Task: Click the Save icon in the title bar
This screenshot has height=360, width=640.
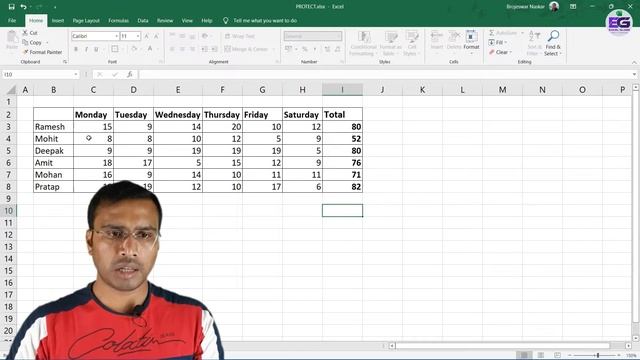Action: (11, 7)
